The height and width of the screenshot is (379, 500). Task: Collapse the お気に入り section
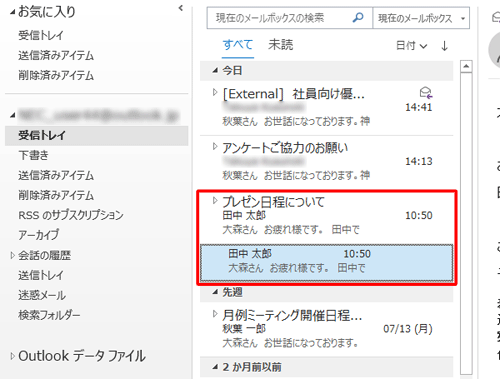click(12, 12)
